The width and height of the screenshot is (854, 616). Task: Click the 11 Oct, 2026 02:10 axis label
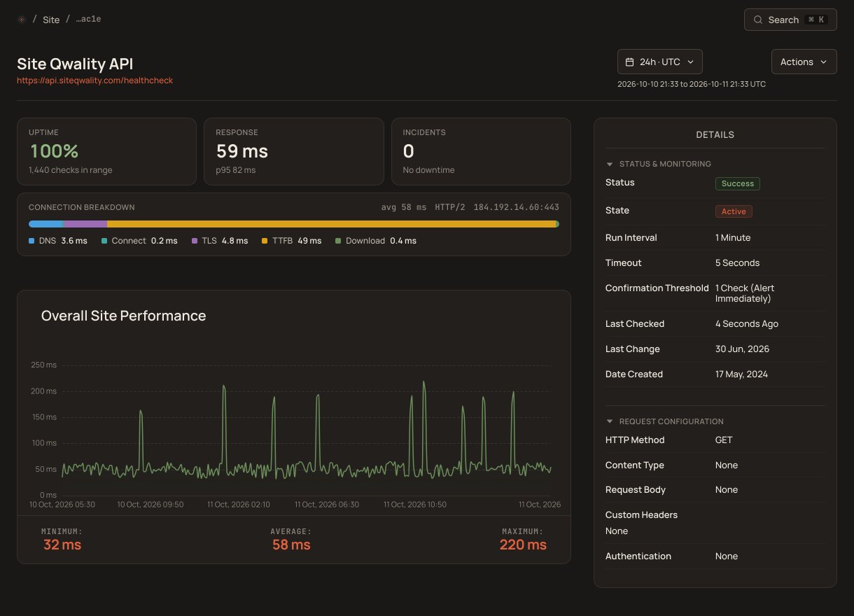coord(238,504)
